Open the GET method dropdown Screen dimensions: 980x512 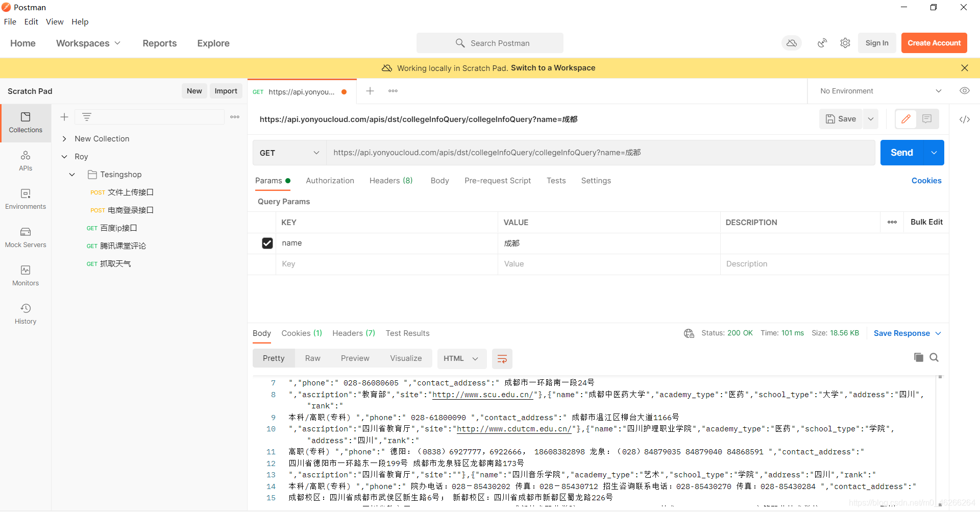(289, 153)
